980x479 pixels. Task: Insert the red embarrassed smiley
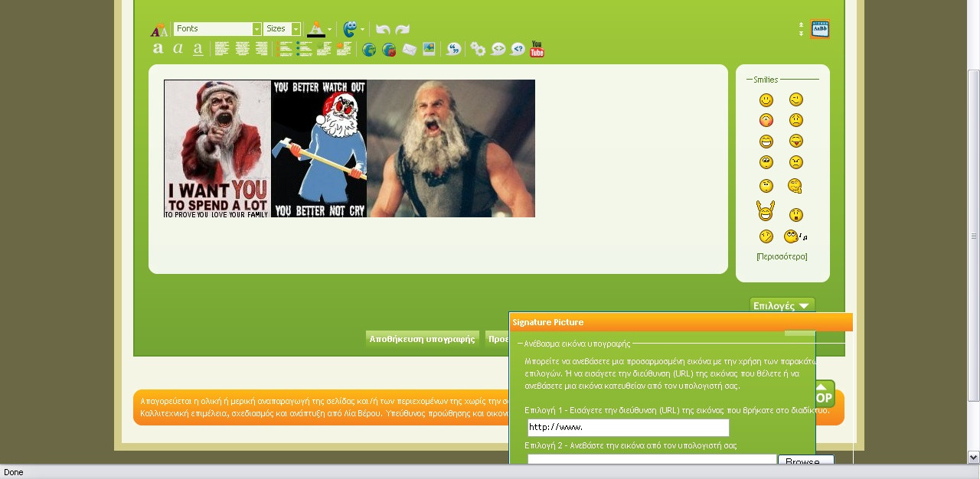(x=766, y=120)
